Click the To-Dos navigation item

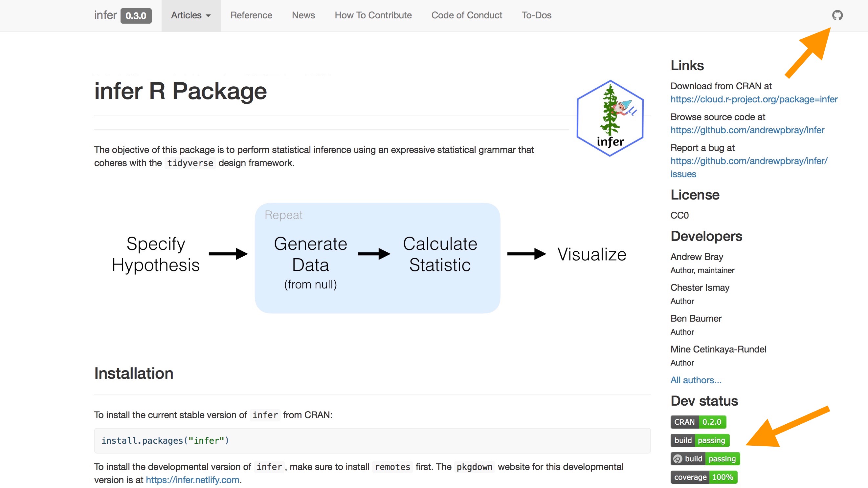(536, 15)
